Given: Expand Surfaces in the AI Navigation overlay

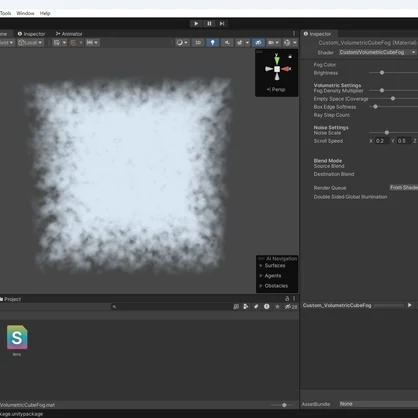Looking at the screenshot, I should [272, 266].
